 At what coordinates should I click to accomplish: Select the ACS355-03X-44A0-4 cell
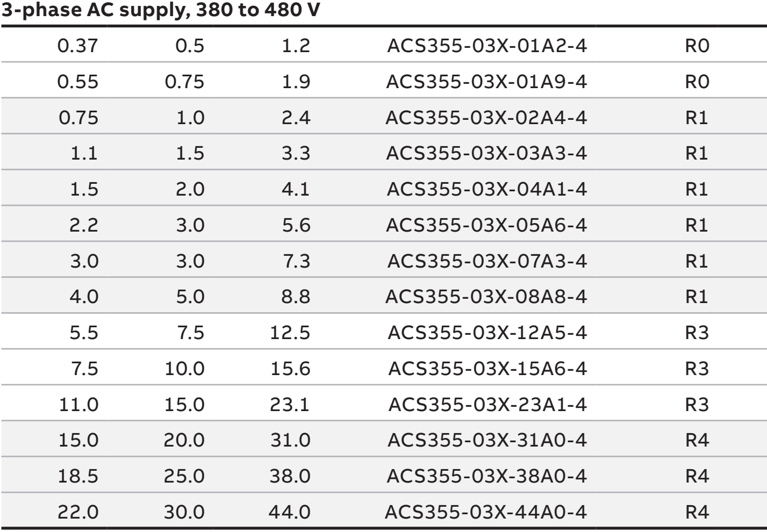pyautogui.click(x=486, y=512)
